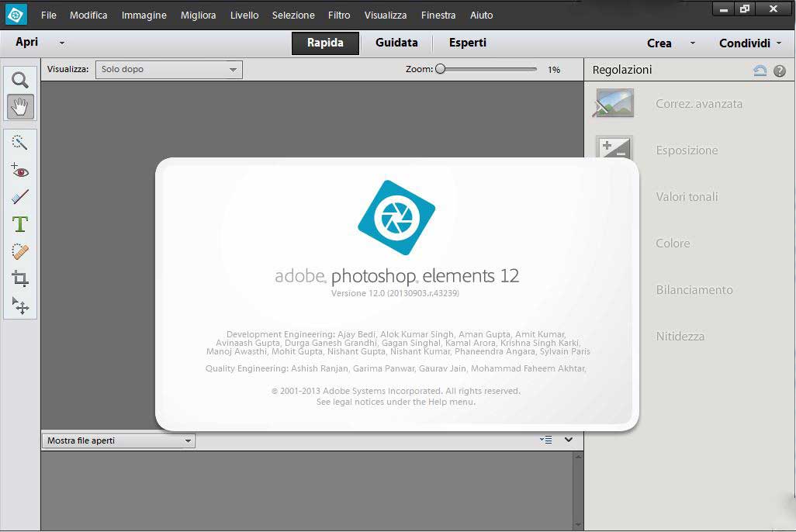796x532 pixels.
Task: Open the File menu
Action: click(x=49, y=16)
